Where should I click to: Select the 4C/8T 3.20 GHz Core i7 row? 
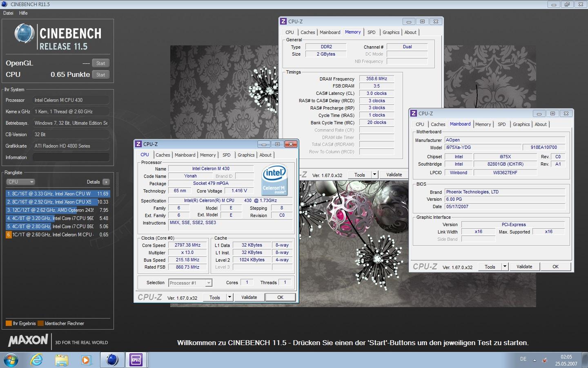click(58, 218)
